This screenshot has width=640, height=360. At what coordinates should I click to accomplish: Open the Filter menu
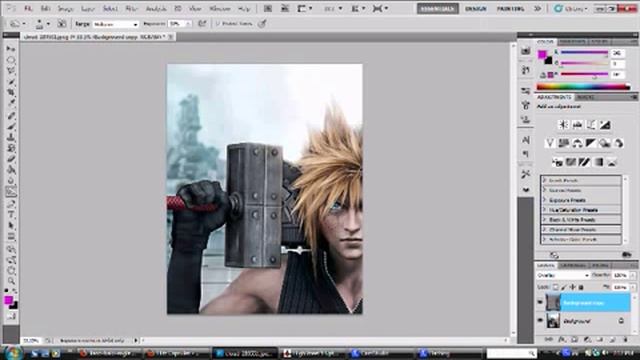131,9
